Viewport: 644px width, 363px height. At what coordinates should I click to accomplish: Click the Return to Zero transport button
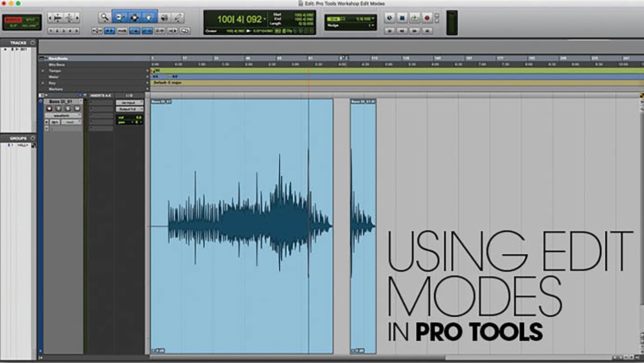click(x=389, y=31)
